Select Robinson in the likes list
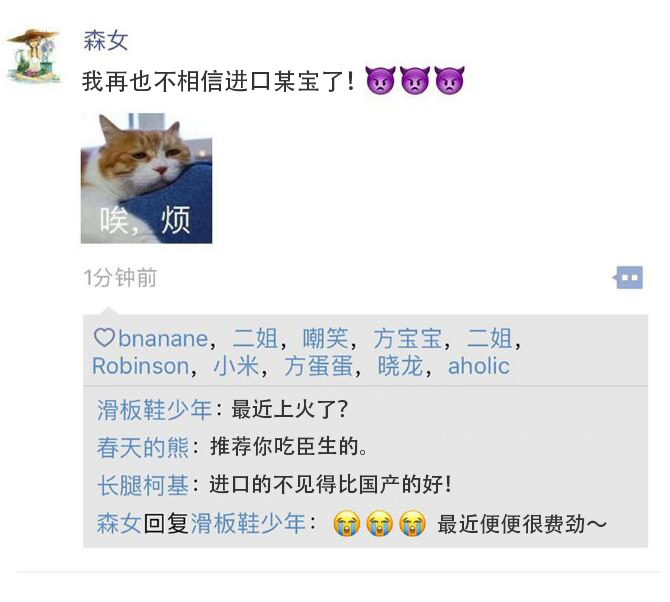Image resolution: width=670 pixels, height=602 pixels. click(141, 366)
